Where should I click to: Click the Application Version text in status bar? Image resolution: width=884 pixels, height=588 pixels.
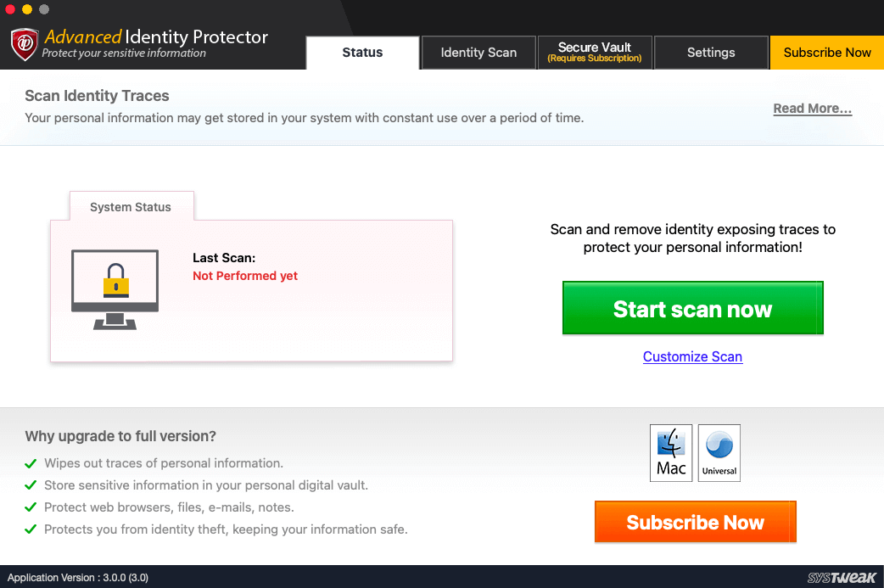[78, 577]
